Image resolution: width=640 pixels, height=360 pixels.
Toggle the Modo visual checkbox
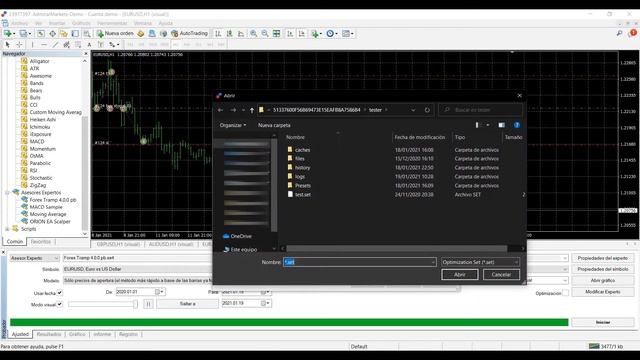[x=60, y=304]
